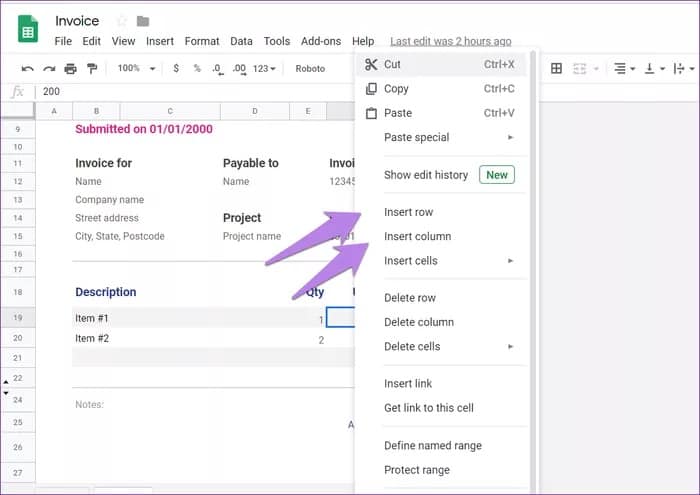Click the Google Sheets home logo

28,29
